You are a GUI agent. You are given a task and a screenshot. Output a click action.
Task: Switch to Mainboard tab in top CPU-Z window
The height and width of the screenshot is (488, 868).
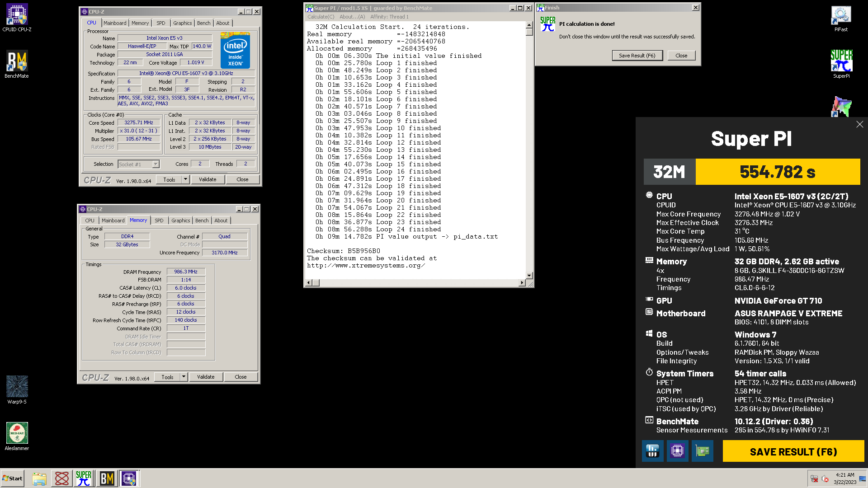[115, 23]
